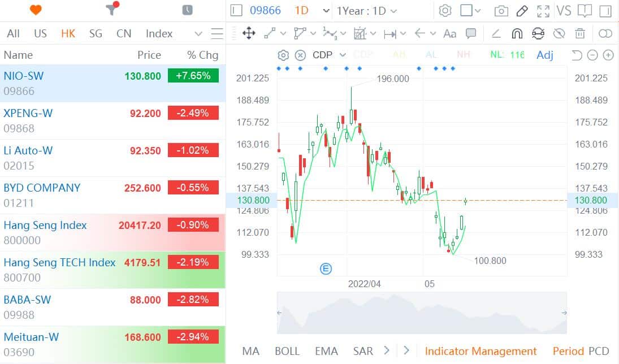Switch to the US market tab
Screen dimensions: 619x364
[40, 33]
